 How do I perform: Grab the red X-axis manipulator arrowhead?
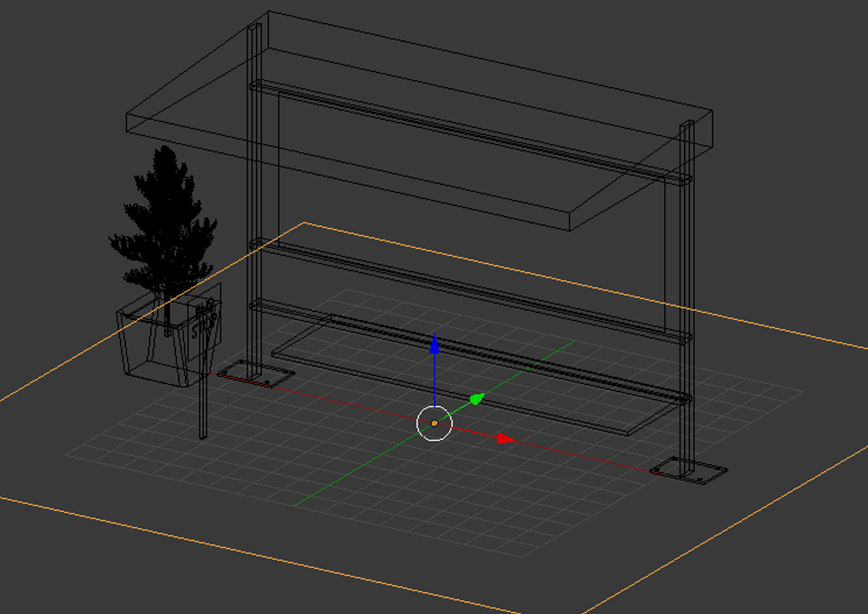pos(506,438)
